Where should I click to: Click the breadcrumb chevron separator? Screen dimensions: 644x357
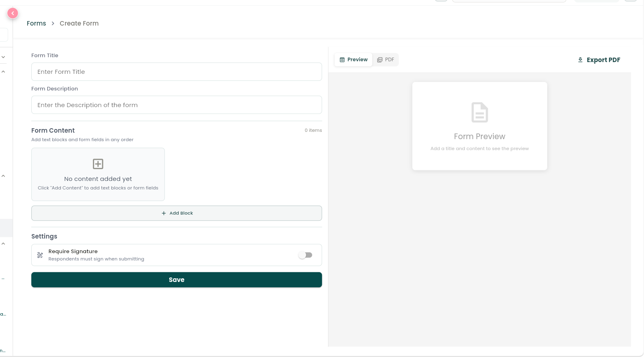pyautogui.click(x=53, y=24)
